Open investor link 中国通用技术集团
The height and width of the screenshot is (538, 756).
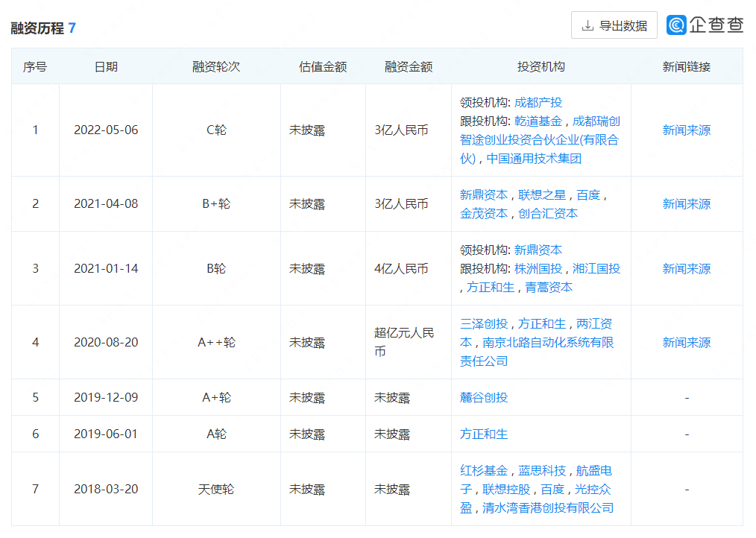534,158
